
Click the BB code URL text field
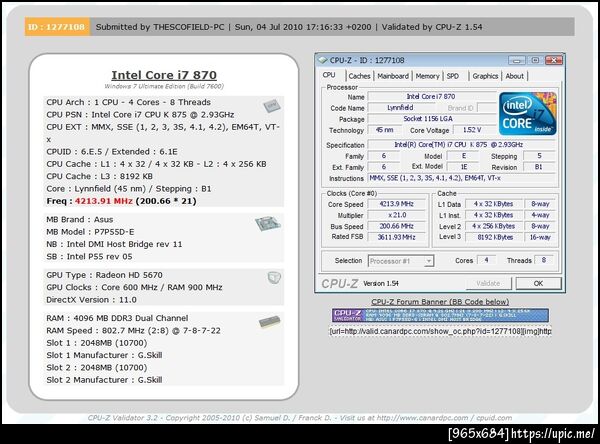pos(440,331)
